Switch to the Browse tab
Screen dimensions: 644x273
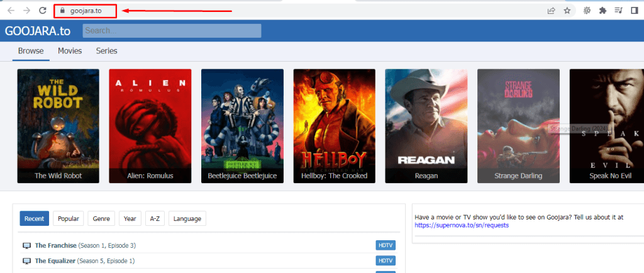pyautogui.click(x=31, y=51)
